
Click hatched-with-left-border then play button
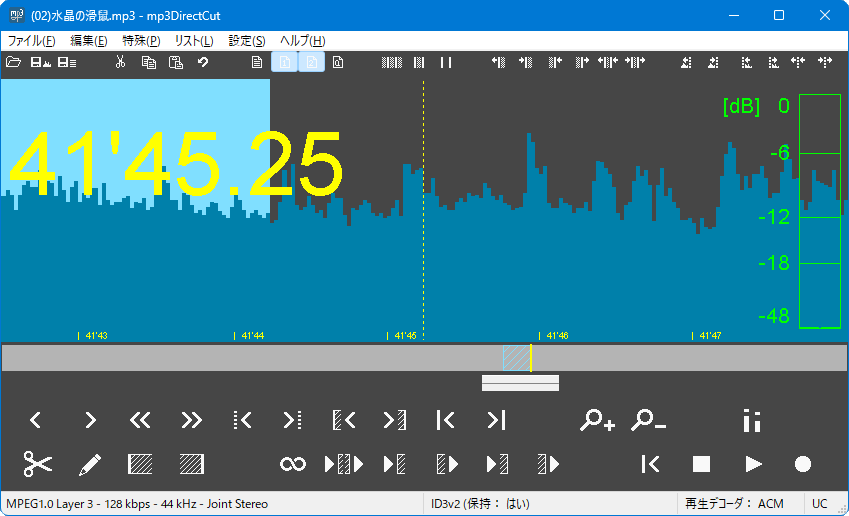[x=447, y=464]
